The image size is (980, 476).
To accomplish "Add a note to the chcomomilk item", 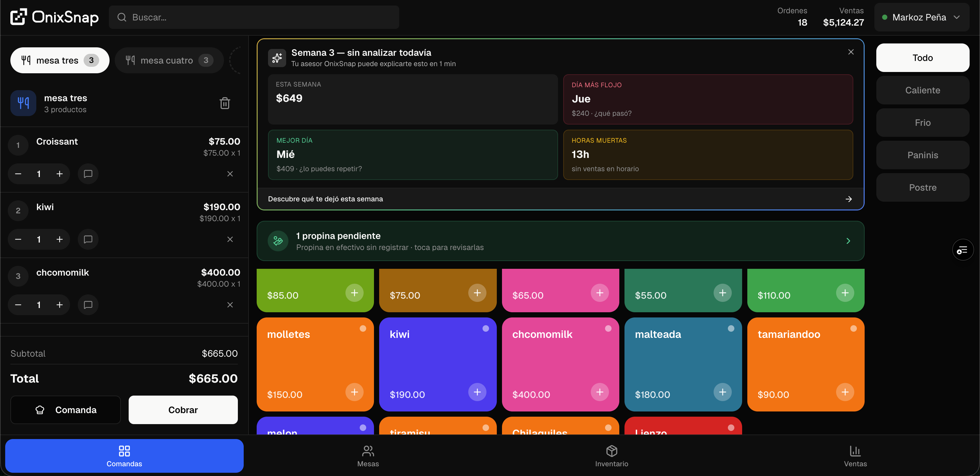I will tap(88, 305).
